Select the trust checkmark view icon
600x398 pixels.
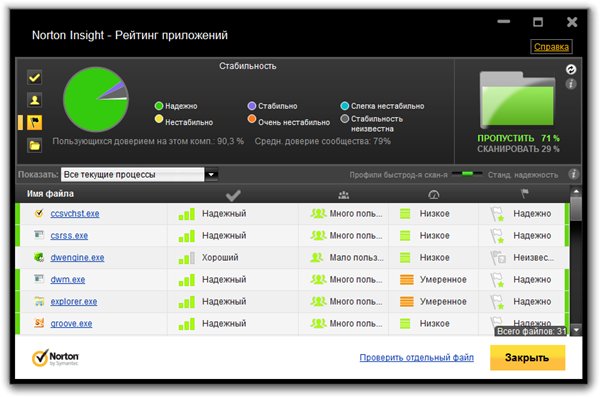pyautogui.click(x=34, y=78)
